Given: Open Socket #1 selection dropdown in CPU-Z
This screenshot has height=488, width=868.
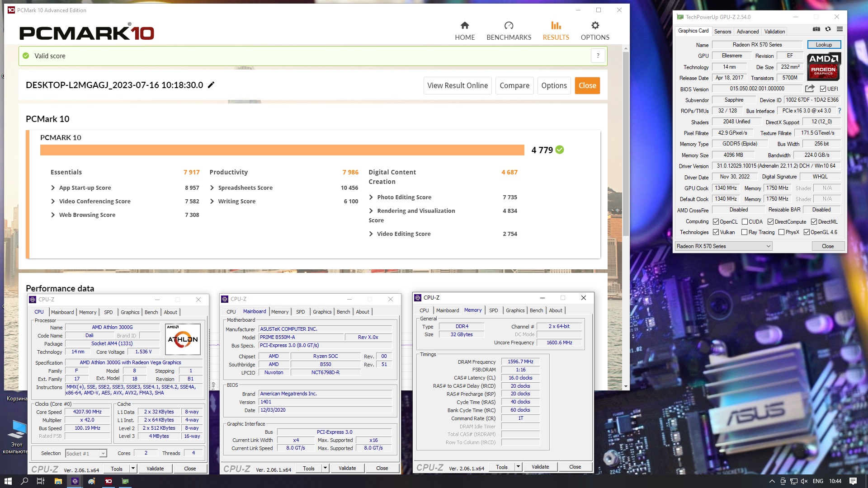Looking at the screenshot, I should click(85, 453).
